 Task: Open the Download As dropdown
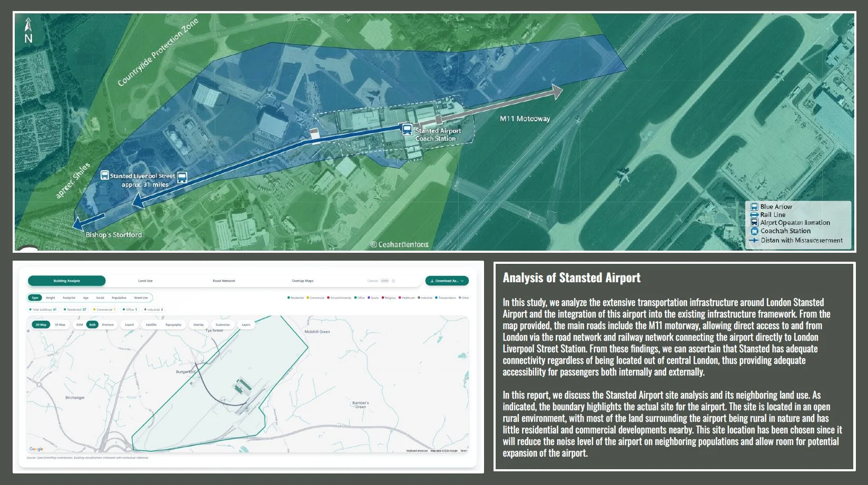point(447,281)
